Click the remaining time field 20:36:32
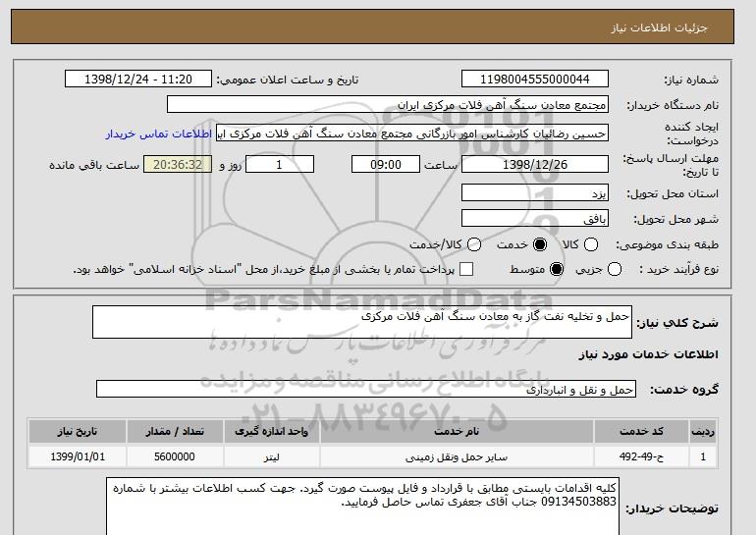The height and width of the screenshot is (535, 756). pyautogui.click(x=178, y=164)
